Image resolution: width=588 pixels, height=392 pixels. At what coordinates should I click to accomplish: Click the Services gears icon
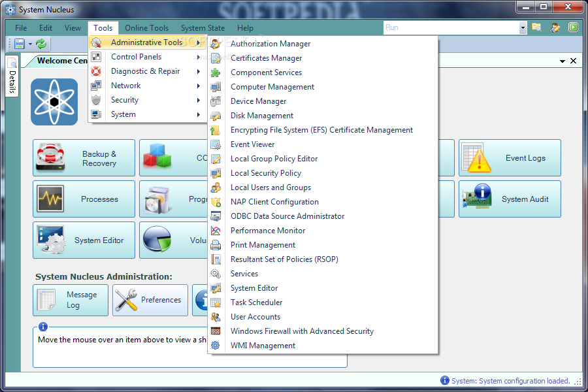[x=216, y=274]
